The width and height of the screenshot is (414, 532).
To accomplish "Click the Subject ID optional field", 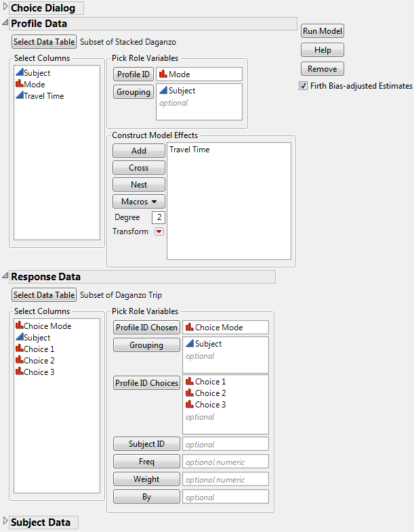I will point(226,444).
